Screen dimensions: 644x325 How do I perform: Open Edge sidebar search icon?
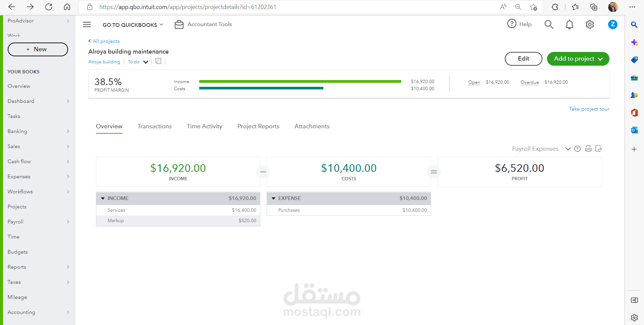click(634, 25)
